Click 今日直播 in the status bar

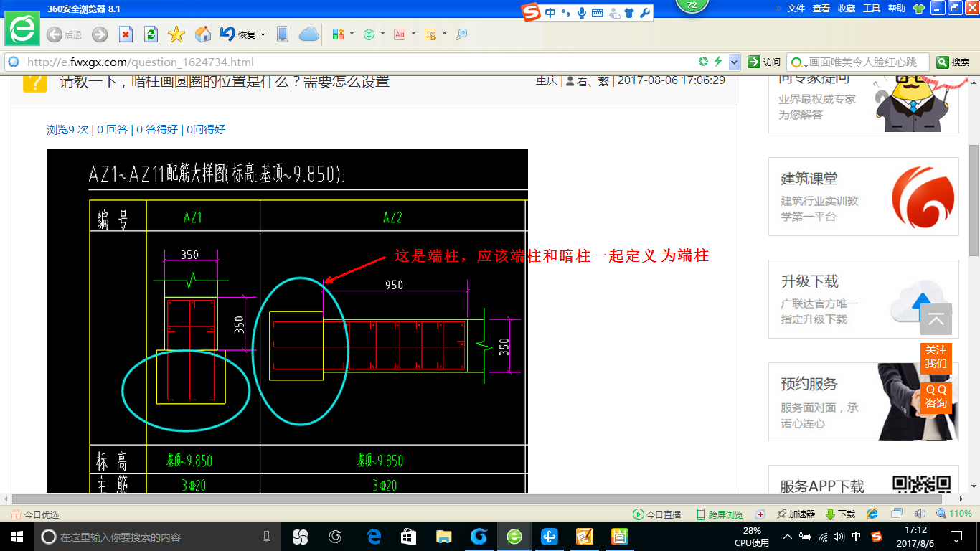pos(656,514)
